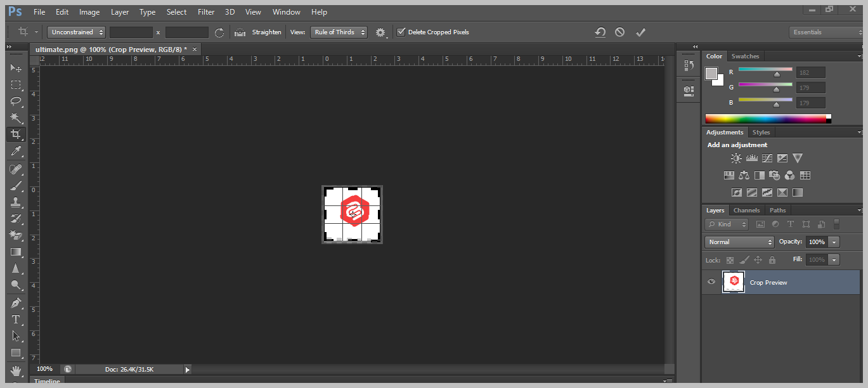
Task: Add a Photo Filter adjustment
Action: (x=775, y=176)
